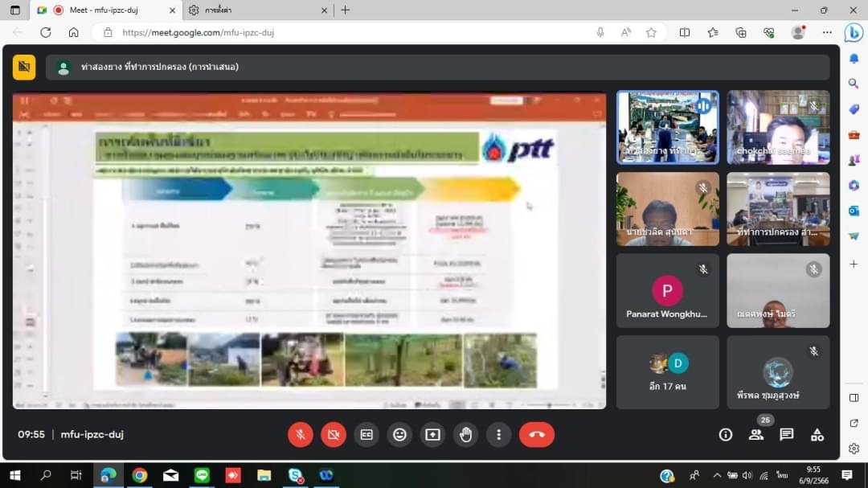Image resolution: width=868 pixels, height=488 pixels.
Task: Open taskbar search
Action: (46, 475)
